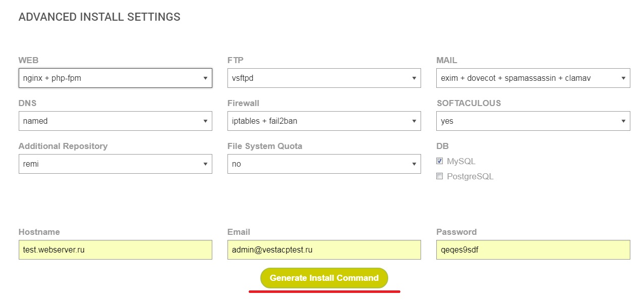This screenshot has width=644, height=300.
Task: Click the arrow on the WEB dropdown
Action: 205,78
